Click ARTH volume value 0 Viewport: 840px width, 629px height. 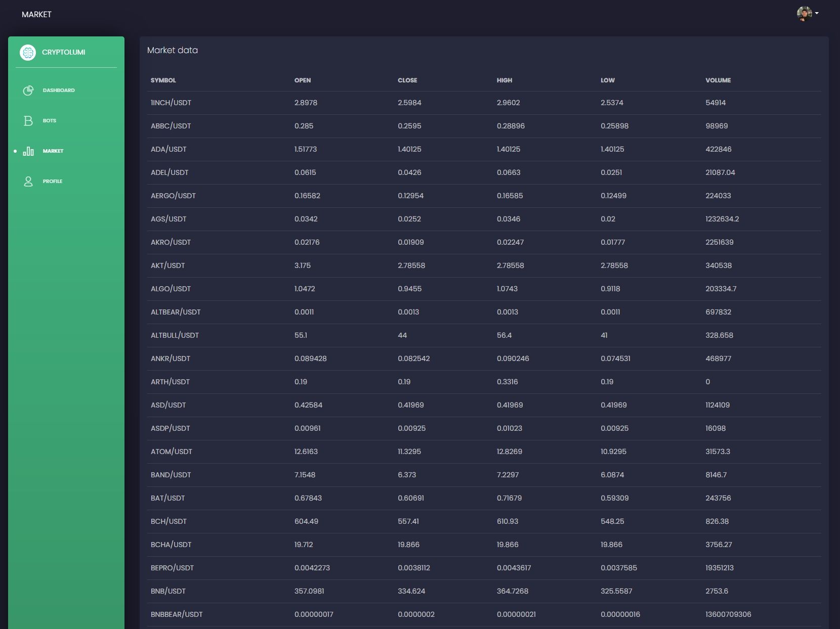pos(708,382)
